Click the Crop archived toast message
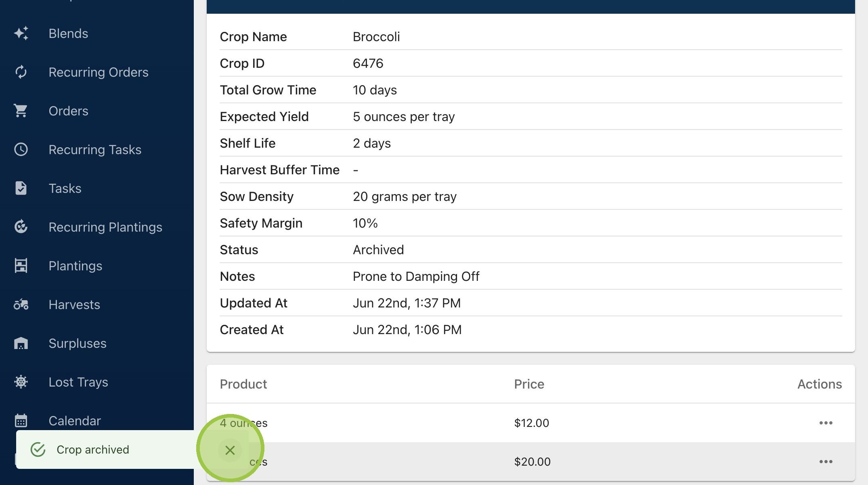This screenshot has height=485, width=868. [x=93, y=449]
